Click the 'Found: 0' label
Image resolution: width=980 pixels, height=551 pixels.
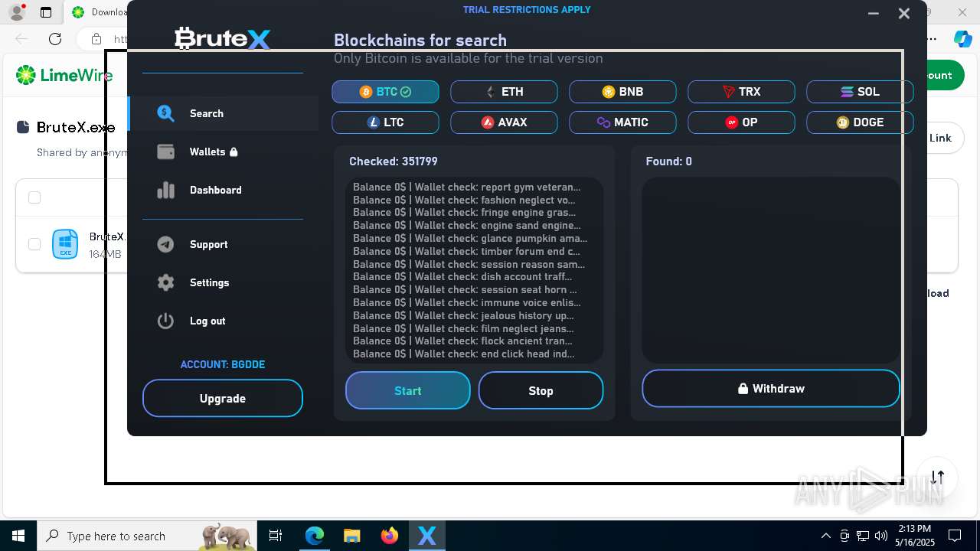pyautogui.click(x=669, y=161)
